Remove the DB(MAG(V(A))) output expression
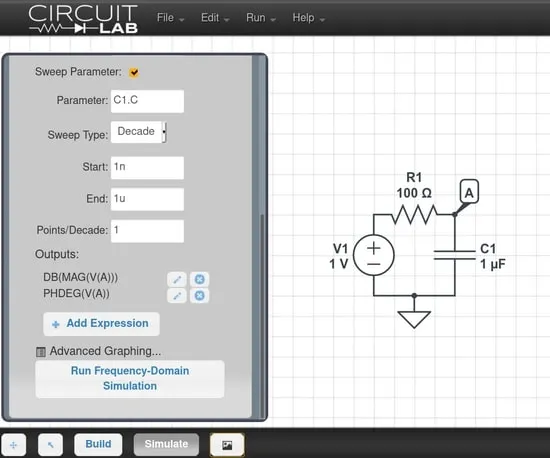The width and height of the screenshot is (550, 458). [x=199, y=279]
